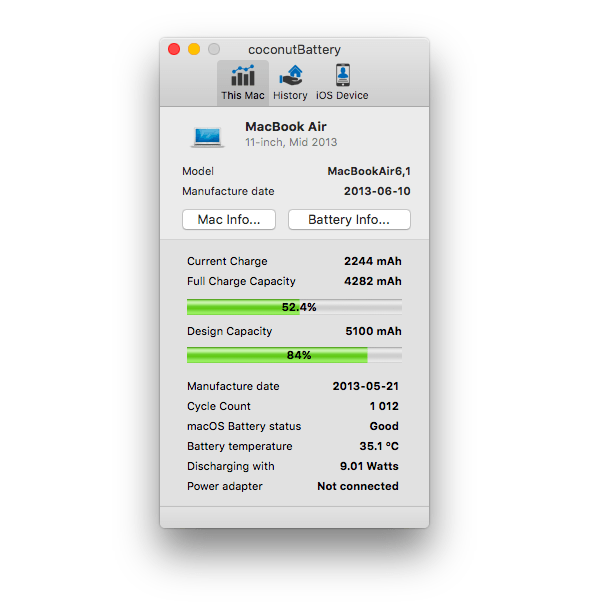Screen dimensions: 610x602
Task: Switch to the iOS Device tab label
Action: click(342, 95)
